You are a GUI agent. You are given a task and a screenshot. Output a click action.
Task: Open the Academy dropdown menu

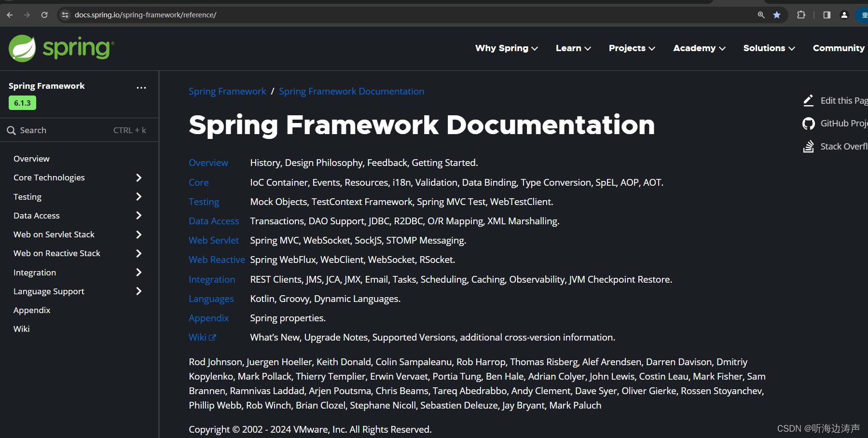pyautogui.click(x=700, y=48)
